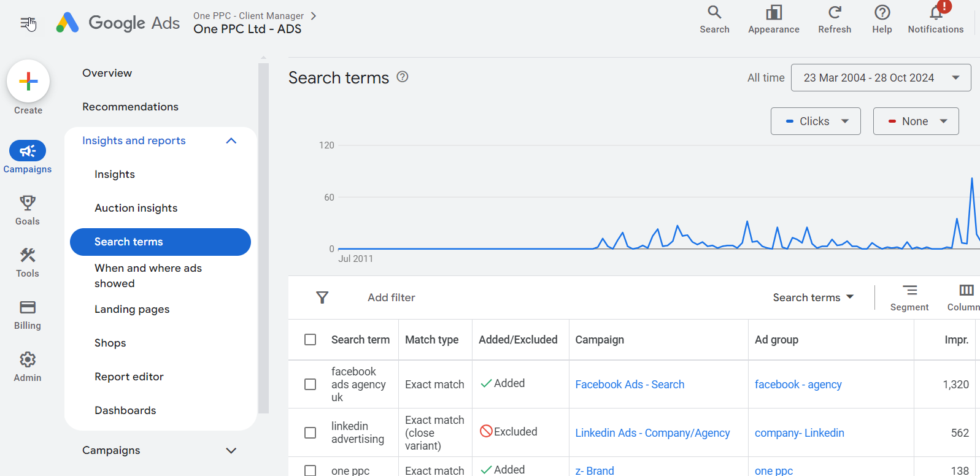Select chevron next to One PPC Client Manager
Screen dimensions: 980x476
click(x=314, y=16)
